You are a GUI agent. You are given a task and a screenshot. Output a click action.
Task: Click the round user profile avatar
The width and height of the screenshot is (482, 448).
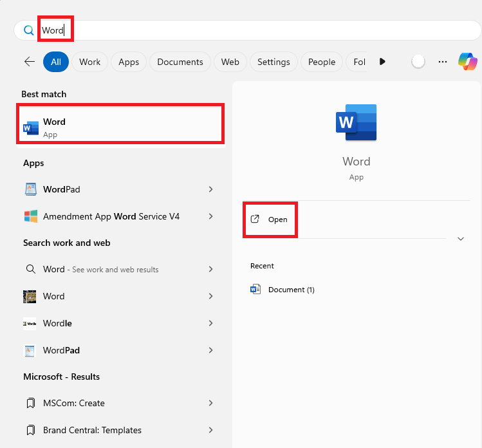418,62
